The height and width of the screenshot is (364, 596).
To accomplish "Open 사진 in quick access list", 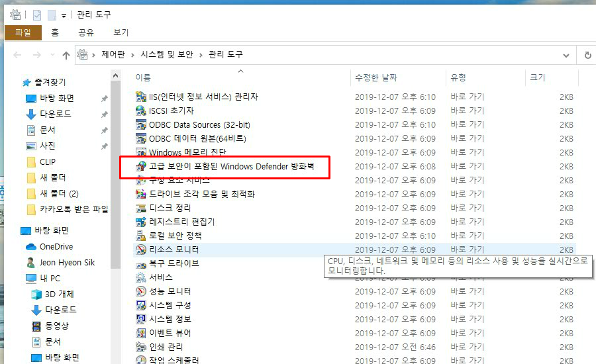I will point(48,146).
